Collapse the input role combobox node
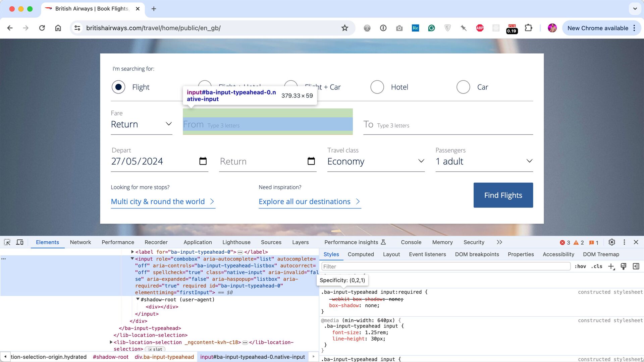This screenshot has height=362, width=644. point(132,259)
